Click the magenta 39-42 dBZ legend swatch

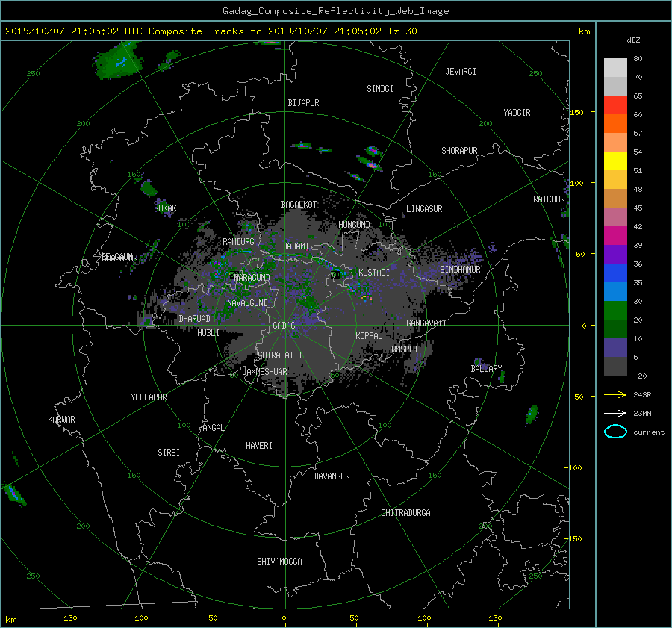615,236
